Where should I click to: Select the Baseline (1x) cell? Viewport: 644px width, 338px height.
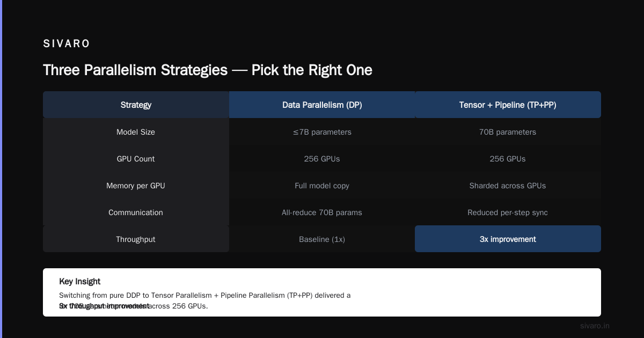[322, 239]
